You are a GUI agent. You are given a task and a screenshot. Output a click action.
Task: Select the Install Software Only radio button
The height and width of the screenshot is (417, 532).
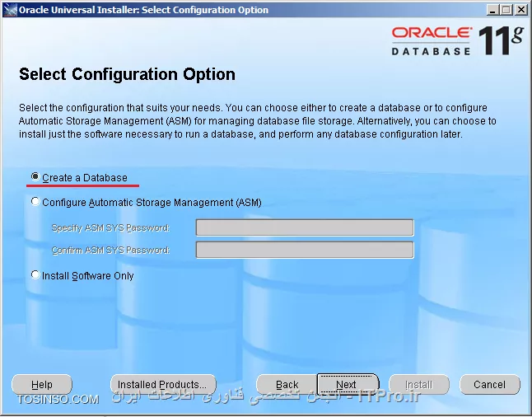(x=35, y=274)
